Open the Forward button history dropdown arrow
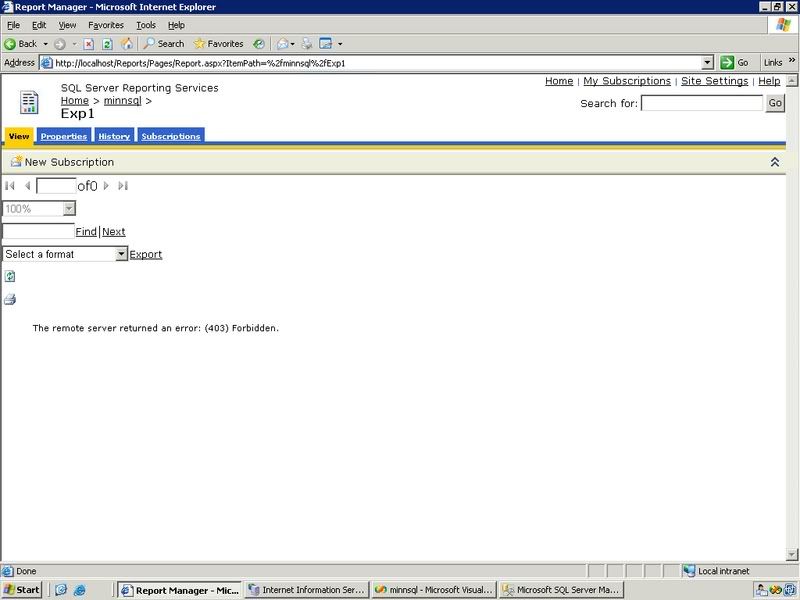 [x=74, y=44]
